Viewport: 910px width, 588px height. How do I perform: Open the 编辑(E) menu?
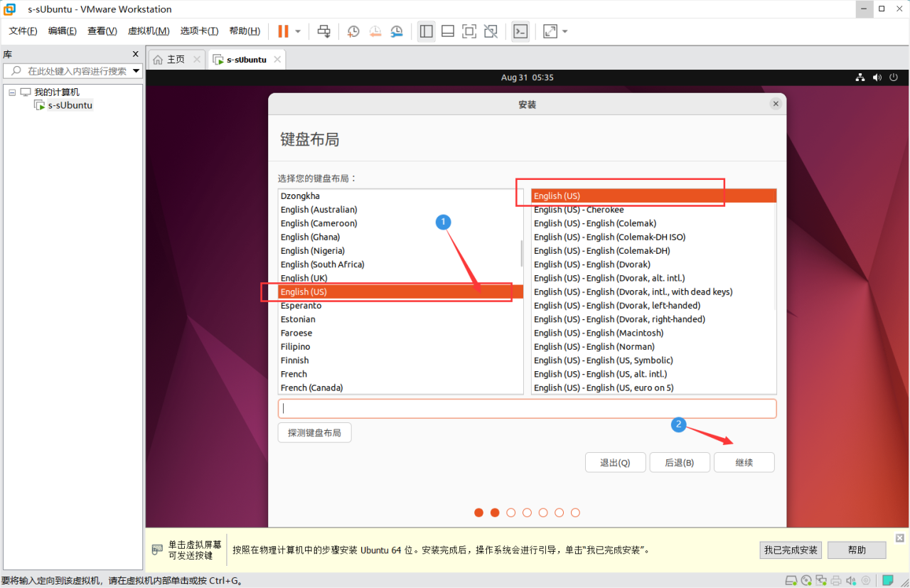63,31
